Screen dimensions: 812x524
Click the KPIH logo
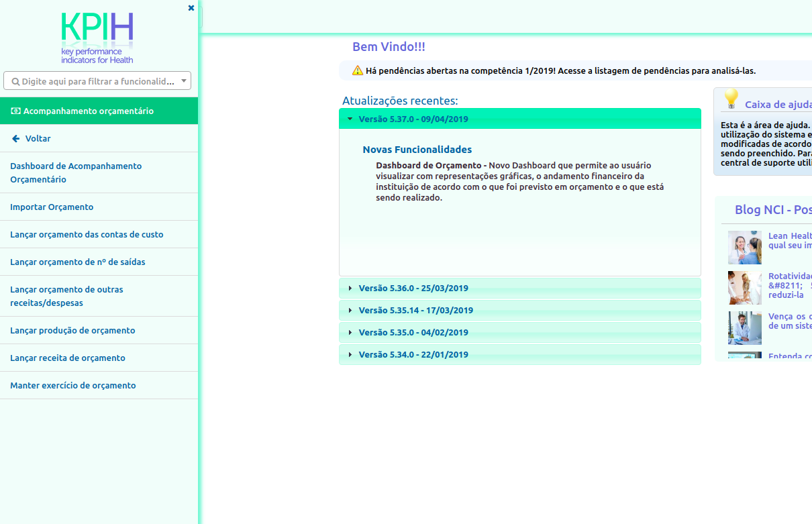97,38
